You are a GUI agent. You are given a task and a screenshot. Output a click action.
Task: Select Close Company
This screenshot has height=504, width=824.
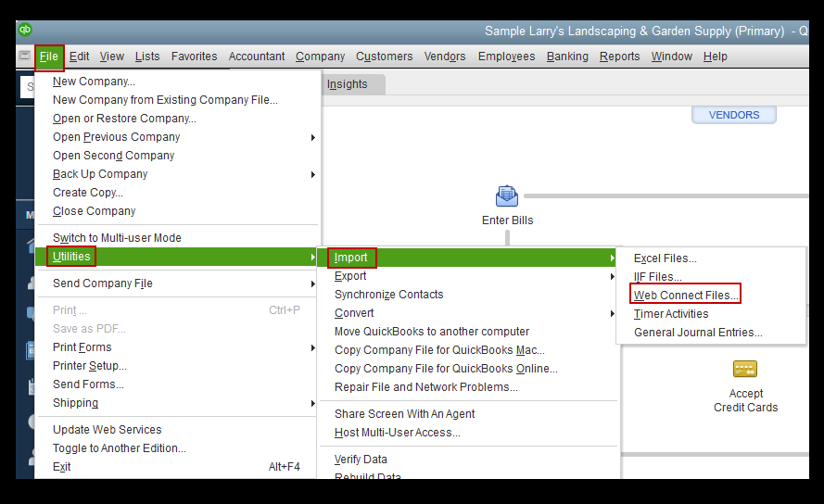(x=178, y=211)
